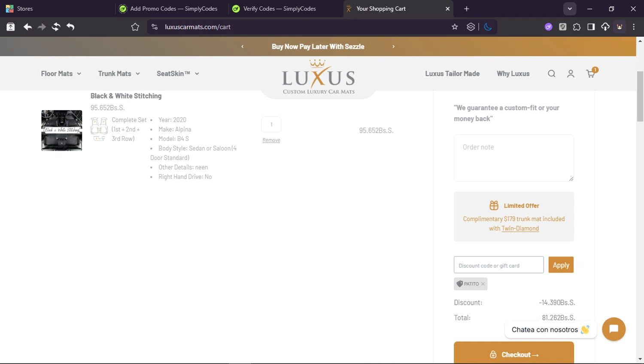Open the Twin-Diamond link
644x364 pixels.
point(520,229)
